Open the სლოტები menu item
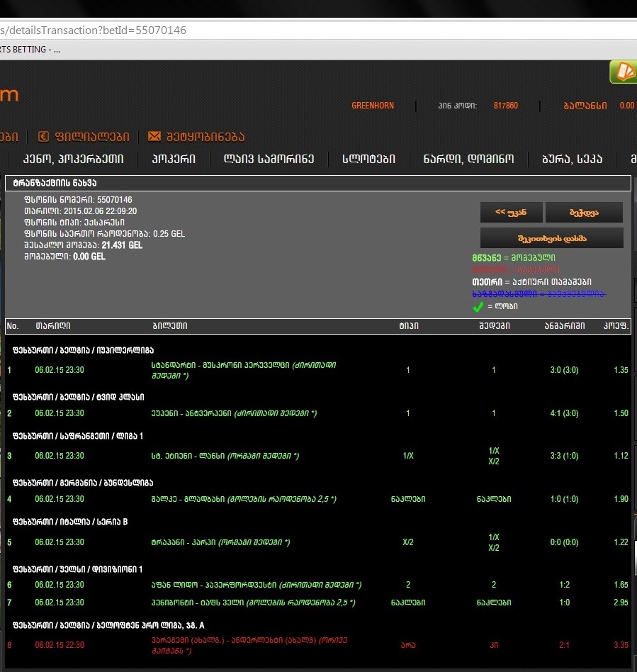637x672 pixels. pyautogui.click(x=368, y=159)
